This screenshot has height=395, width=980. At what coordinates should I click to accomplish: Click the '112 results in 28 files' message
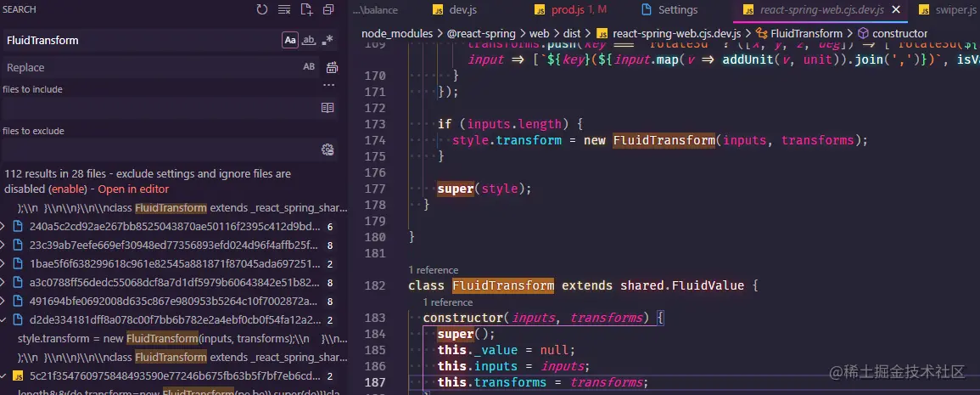(x=147, y=181)
